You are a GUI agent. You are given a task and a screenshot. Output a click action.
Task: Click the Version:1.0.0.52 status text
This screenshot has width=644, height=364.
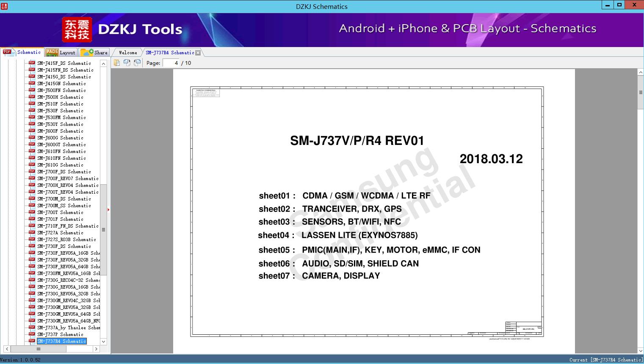(20, 360)
